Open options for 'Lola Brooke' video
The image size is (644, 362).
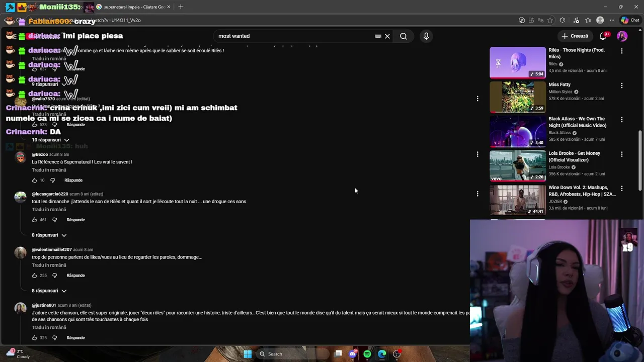(621, 154)
